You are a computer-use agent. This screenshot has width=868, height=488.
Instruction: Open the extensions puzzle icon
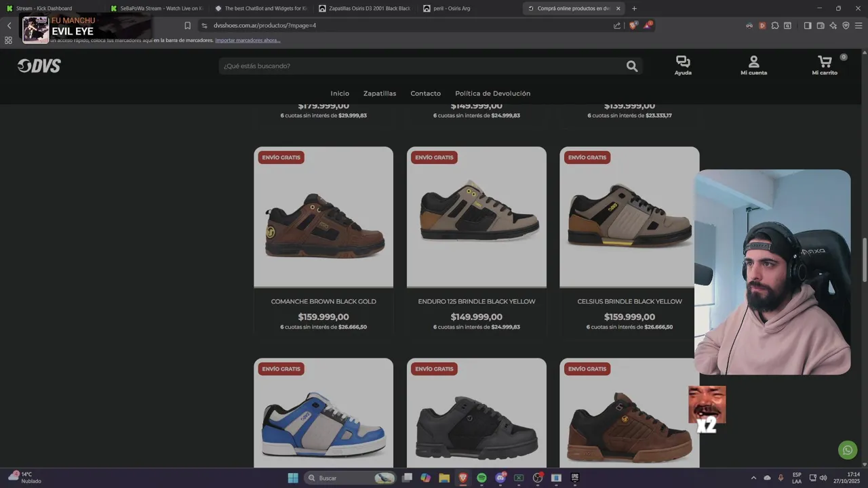[x=774, y=26]
